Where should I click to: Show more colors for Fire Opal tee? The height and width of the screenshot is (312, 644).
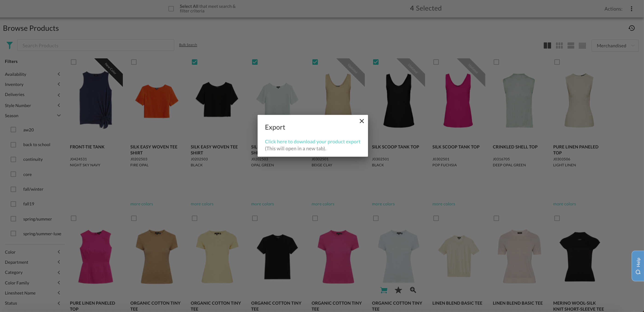point(141,204)
